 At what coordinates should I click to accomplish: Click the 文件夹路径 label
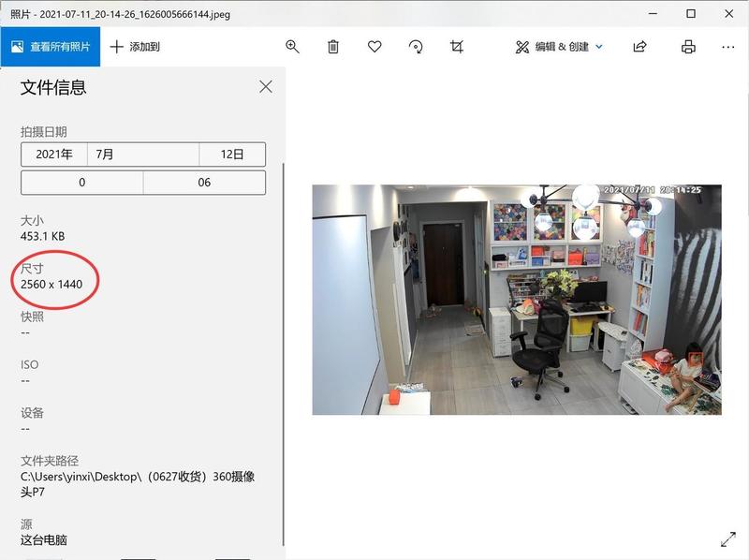[50, 461]
